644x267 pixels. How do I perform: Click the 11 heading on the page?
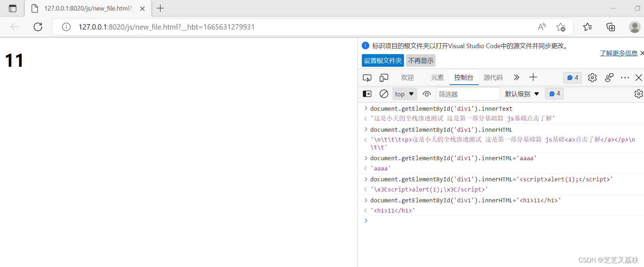14,60
